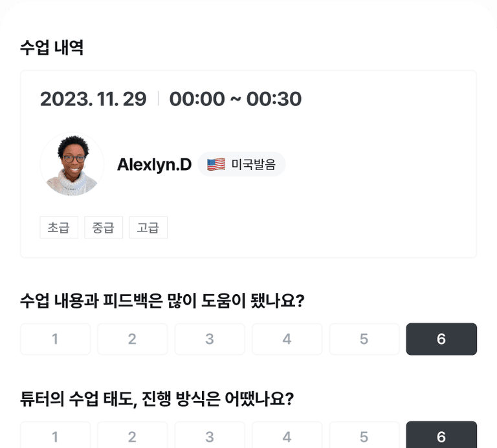Rate lesson content feedback as 3
Image resolution: width=497 pixels, height=448 pixels.
coord(210,339)
